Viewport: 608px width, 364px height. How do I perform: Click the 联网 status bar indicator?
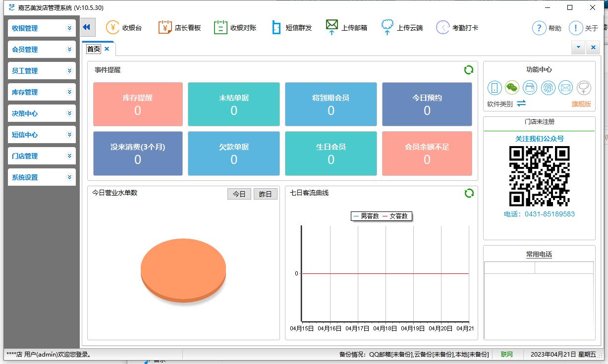pos(507,355)
